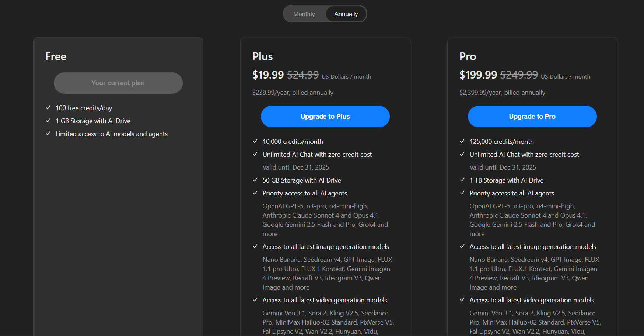
Task: Click the disabled Your current plan button
Action: click(x=118, y=83)
